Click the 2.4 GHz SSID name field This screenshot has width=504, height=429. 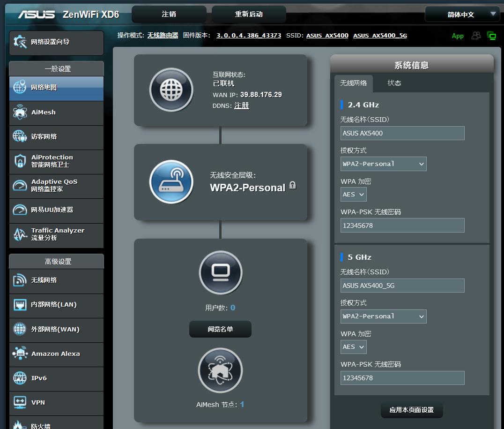[402, 133]
